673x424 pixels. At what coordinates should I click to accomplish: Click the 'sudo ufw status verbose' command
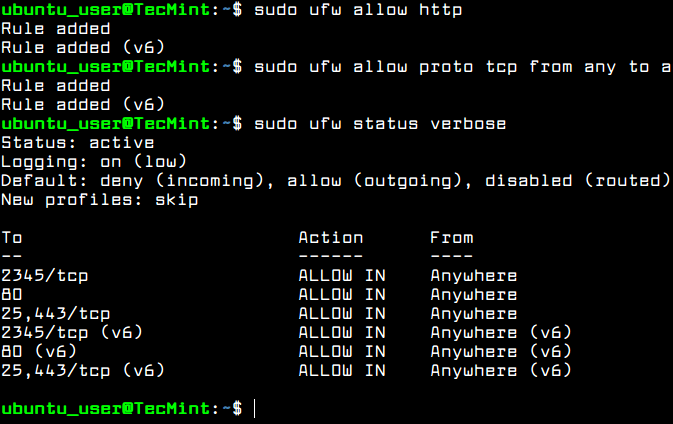pos(380,124)
